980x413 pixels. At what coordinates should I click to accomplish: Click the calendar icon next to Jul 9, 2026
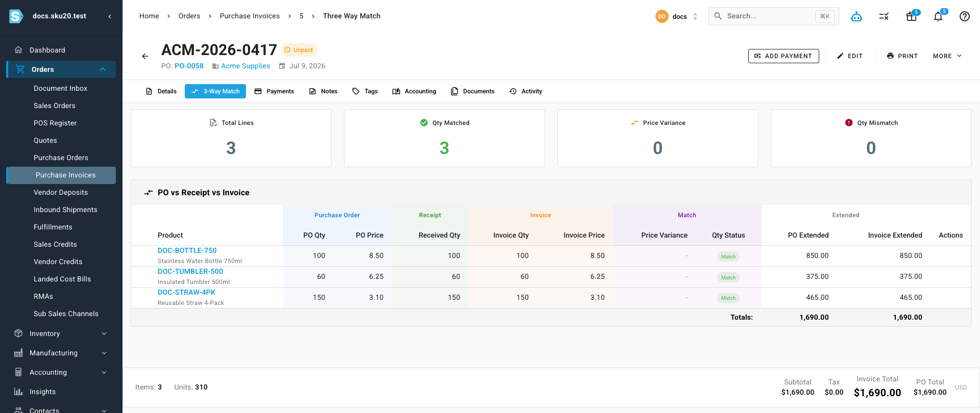coord(282,66)
